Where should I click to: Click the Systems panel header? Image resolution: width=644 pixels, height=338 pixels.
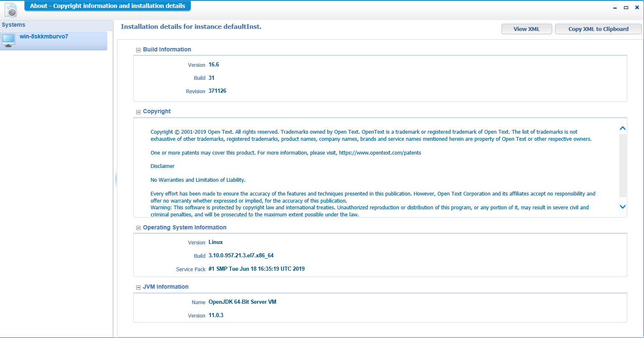click(x=56, y=25)
